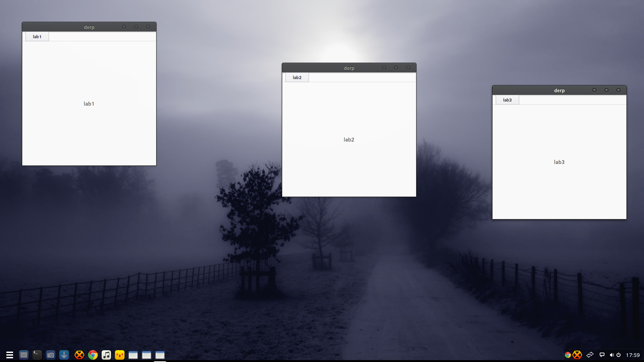Close the derp window containing lab2
644x362 pixels.
[x=408, y=68]
